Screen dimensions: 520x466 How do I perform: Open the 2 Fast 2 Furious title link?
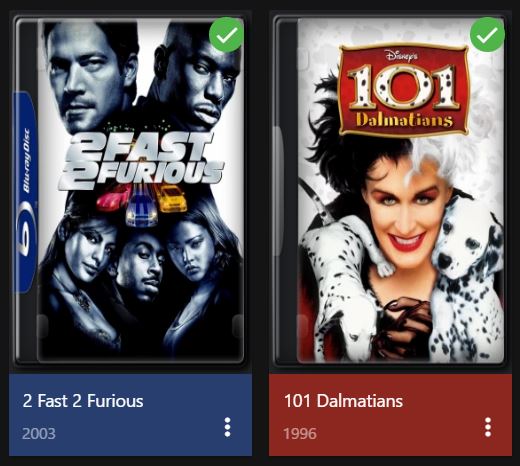[83, 401]
